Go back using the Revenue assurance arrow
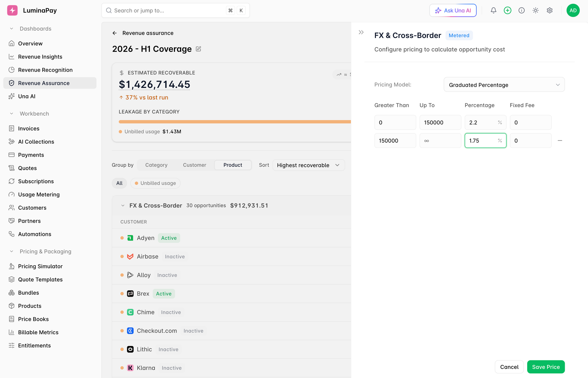The image size is (588, 378). (115, 33)
